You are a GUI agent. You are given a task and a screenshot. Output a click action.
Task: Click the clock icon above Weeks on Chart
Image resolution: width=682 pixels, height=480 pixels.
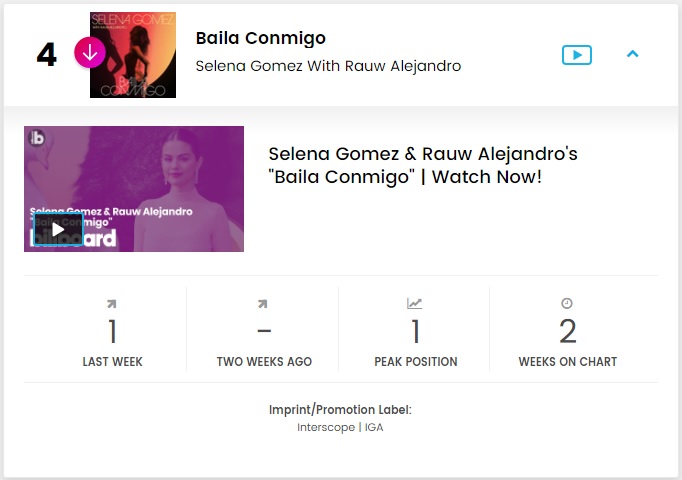567,304
